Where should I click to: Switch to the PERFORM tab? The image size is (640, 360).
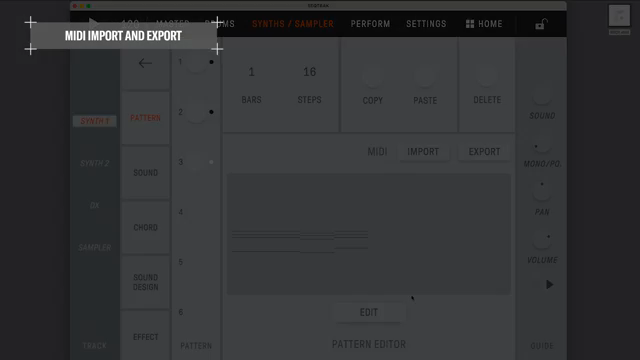[370, 24]
